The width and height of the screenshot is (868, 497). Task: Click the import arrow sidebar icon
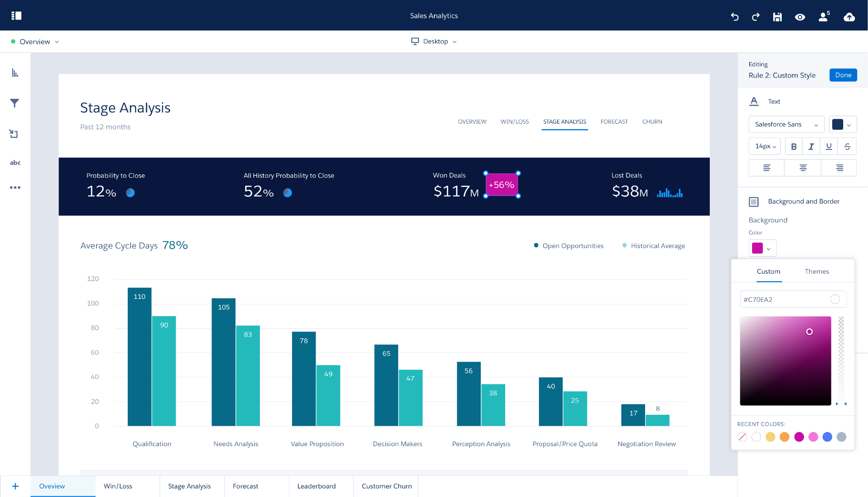(x=14, y=134)
